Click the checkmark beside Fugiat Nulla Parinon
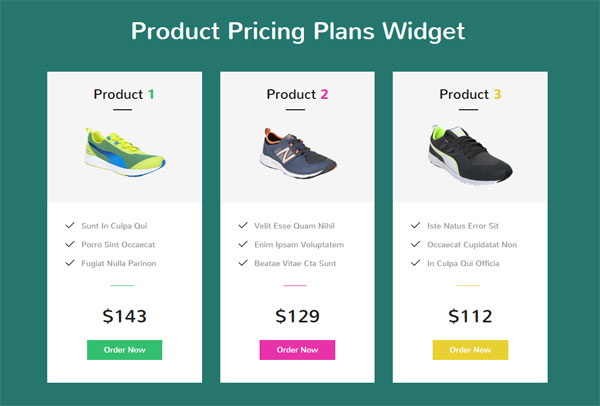Viewport: 600px width, 406px height. coord(69,263)
